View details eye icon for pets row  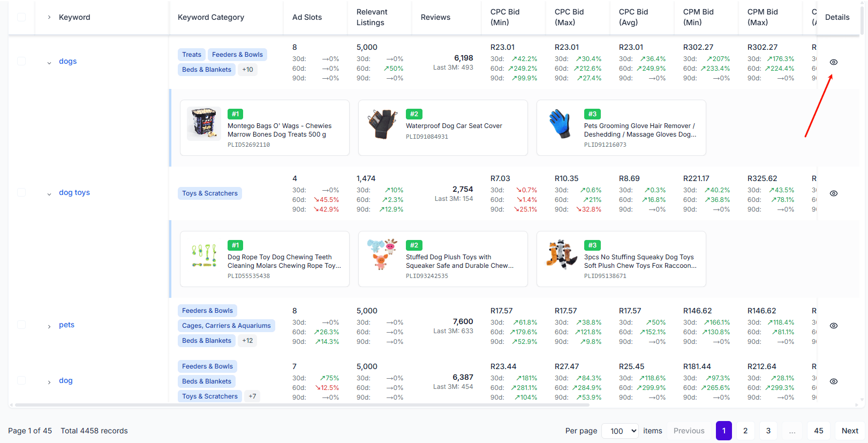pos(833,326)
